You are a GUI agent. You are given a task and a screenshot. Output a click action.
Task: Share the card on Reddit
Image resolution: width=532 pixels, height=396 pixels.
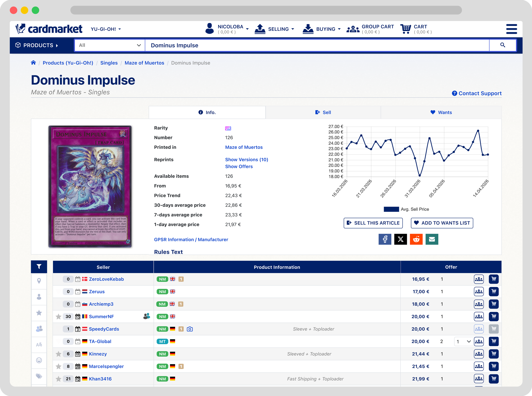(x=416, y=239)
